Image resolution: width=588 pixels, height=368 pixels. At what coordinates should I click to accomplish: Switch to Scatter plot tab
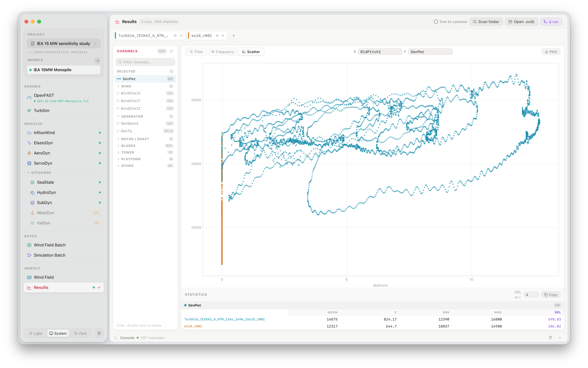[x=251, y=52]
